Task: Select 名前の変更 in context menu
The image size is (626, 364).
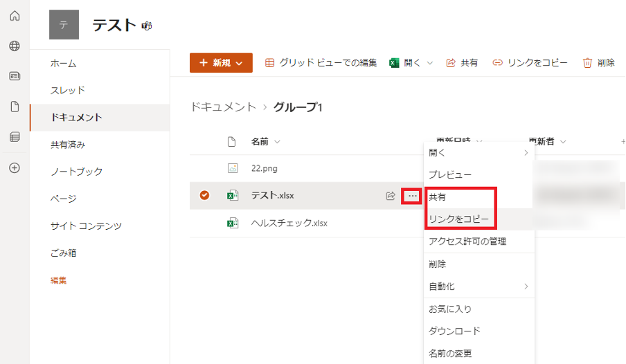Action: click(x=479, y=353)
